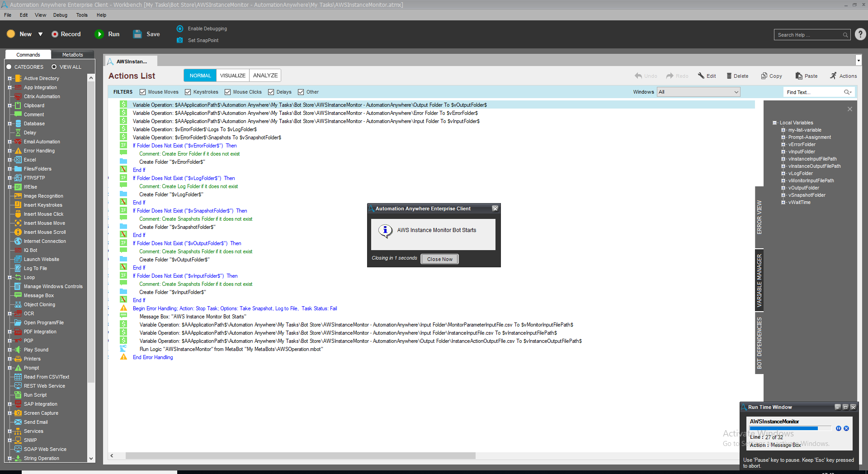Open the Debug menu
Screen dimensions: 868x474
pyautogui.click(x=60, y=15)
